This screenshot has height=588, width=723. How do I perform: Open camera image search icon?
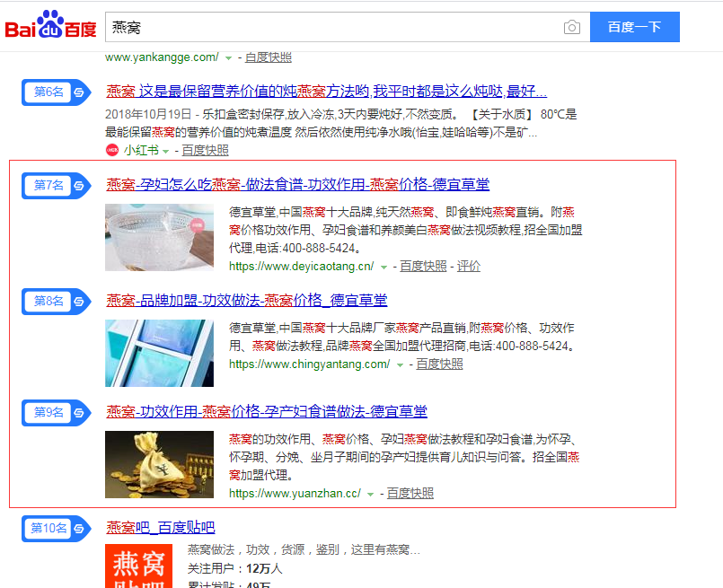(x=572, y=27)
